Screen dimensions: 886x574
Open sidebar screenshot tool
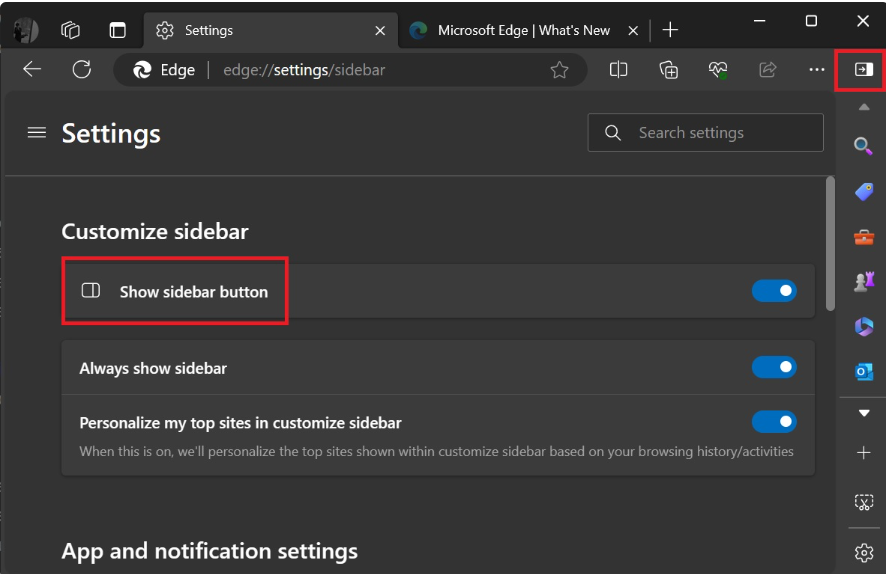click(863, 502)
